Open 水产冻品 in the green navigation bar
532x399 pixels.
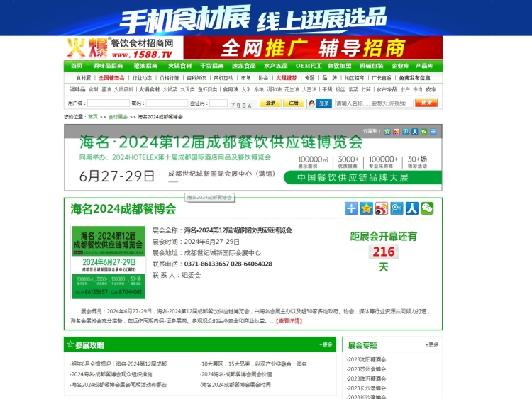click(275, 66)
